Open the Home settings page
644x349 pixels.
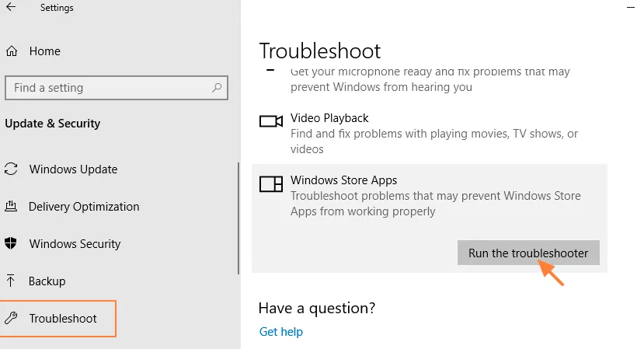[45, 51]
